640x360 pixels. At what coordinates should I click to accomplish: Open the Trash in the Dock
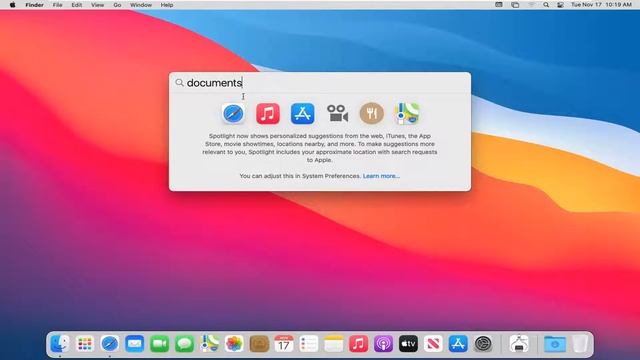tap(580, 344)
